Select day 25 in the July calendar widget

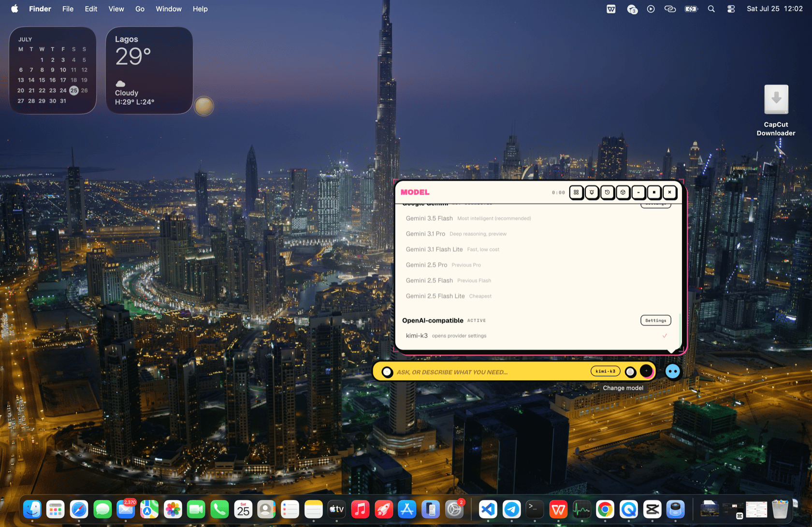pos(73,90)
